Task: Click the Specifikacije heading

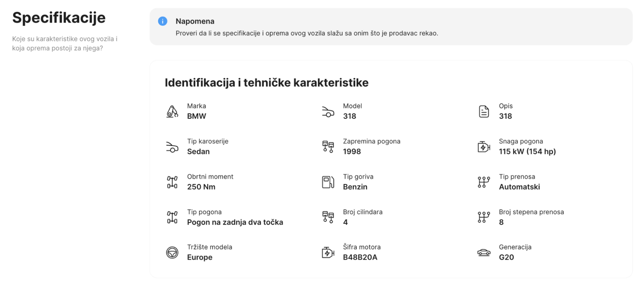Action: (59, 18)
